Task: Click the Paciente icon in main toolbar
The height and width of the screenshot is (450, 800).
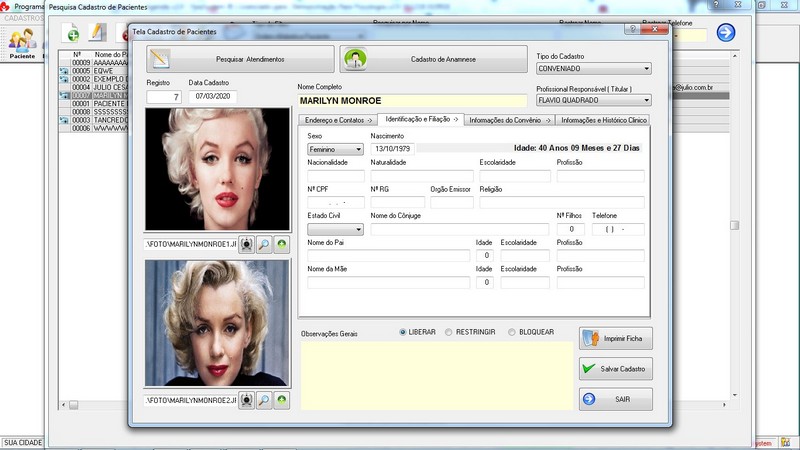Action: (22, 42)
